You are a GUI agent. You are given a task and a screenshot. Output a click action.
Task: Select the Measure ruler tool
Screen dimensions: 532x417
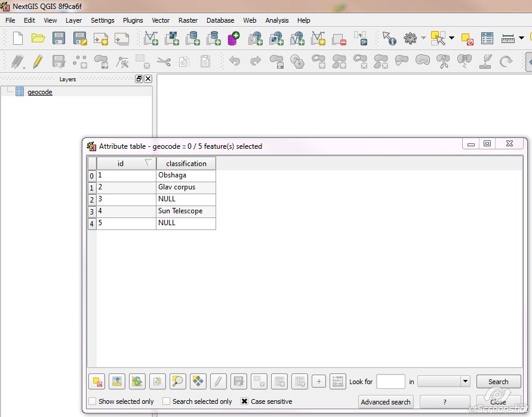508,38
